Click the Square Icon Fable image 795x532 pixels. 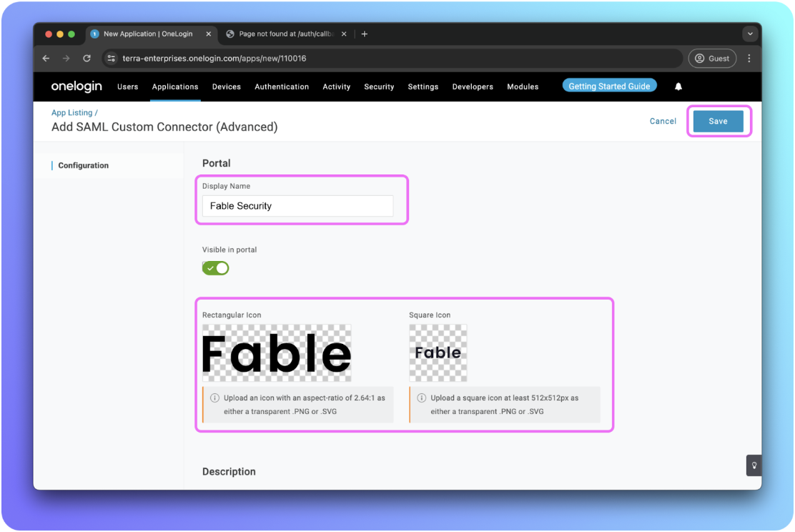pos(438,353)
